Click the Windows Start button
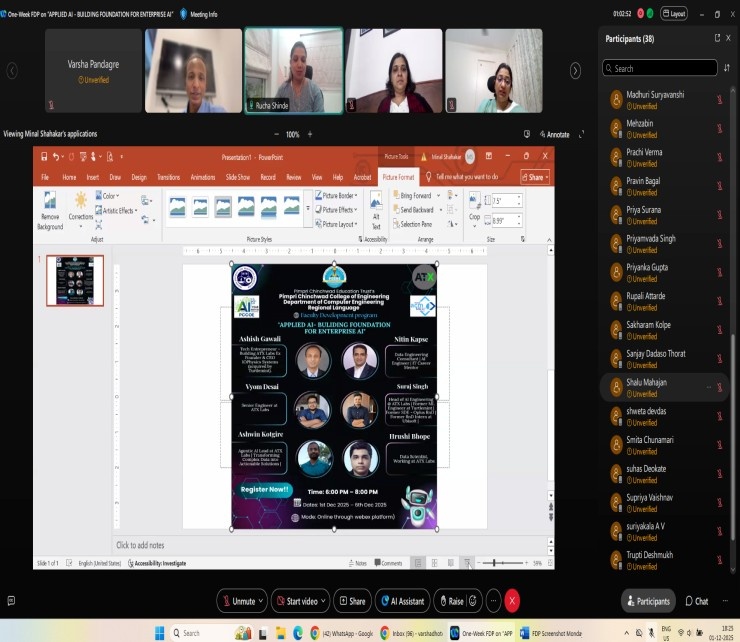This screenshot has height=642, width=740. 158,633
